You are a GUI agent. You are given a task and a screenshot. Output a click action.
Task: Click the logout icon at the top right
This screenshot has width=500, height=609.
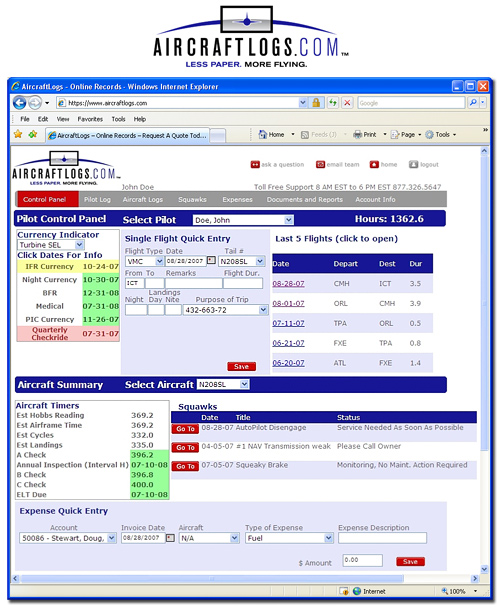tap(413, 165)
